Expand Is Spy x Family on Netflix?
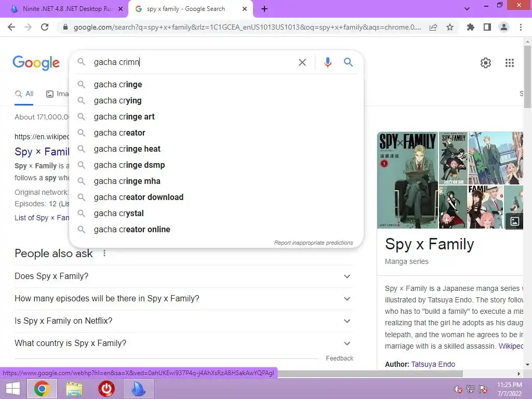The height and width of the screenshot is (399, 532). (x=184, y=321)
